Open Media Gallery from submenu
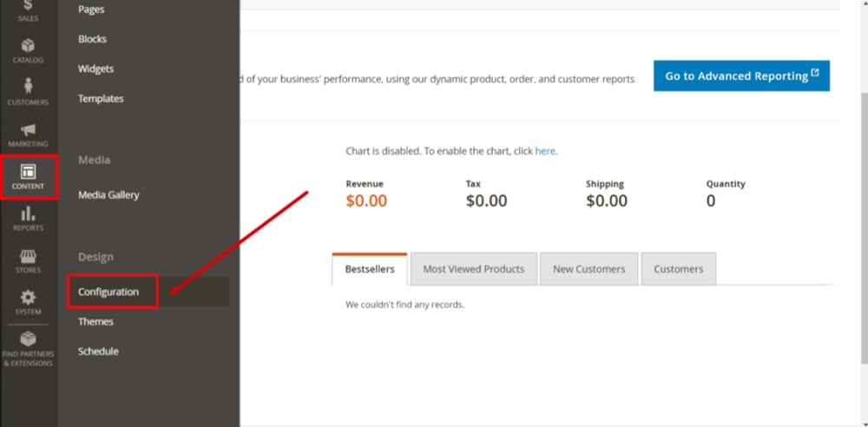868x427 pixels. [x=108, y=195]
